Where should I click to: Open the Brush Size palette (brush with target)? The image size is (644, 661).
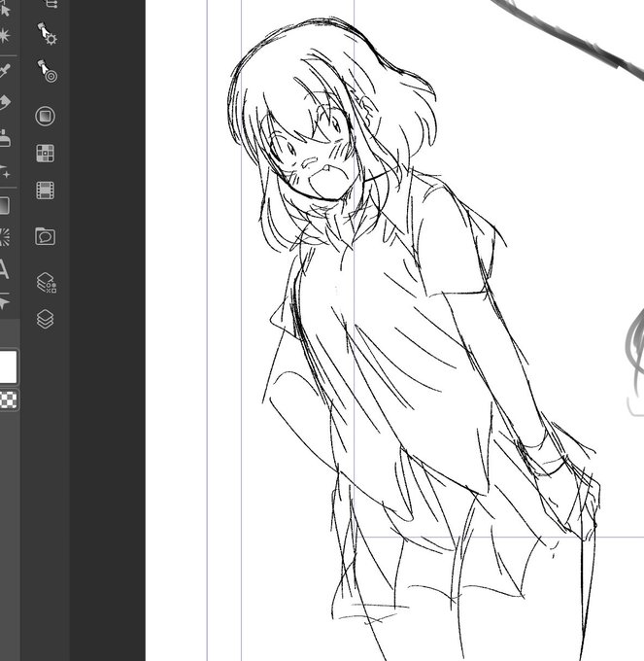coord(47,71)
